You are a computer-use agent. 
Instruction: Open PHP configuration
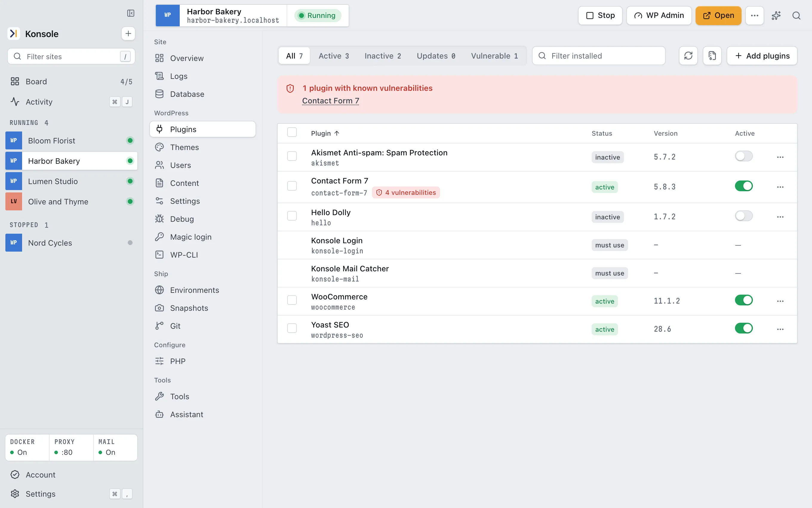(203, 361)
